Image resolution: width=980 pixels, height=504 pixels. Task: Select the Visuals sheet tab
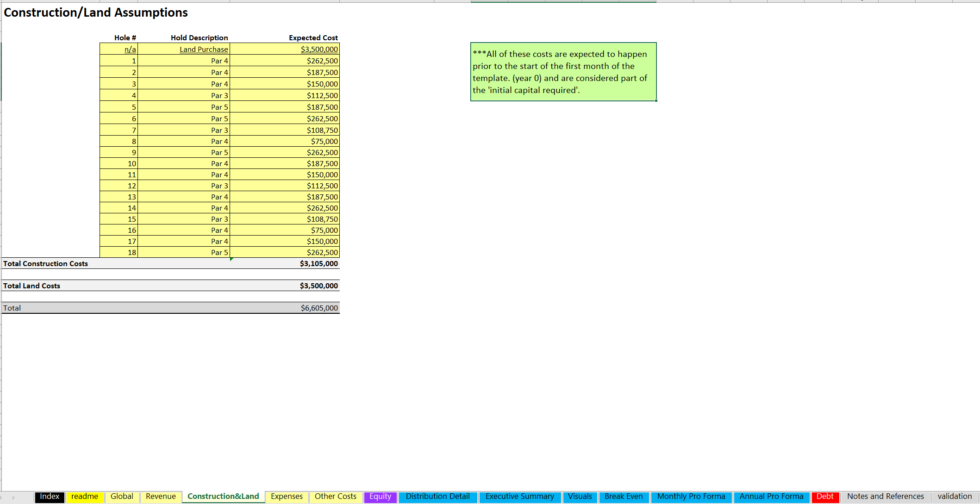pyautogui.click(x=580, y=496)
